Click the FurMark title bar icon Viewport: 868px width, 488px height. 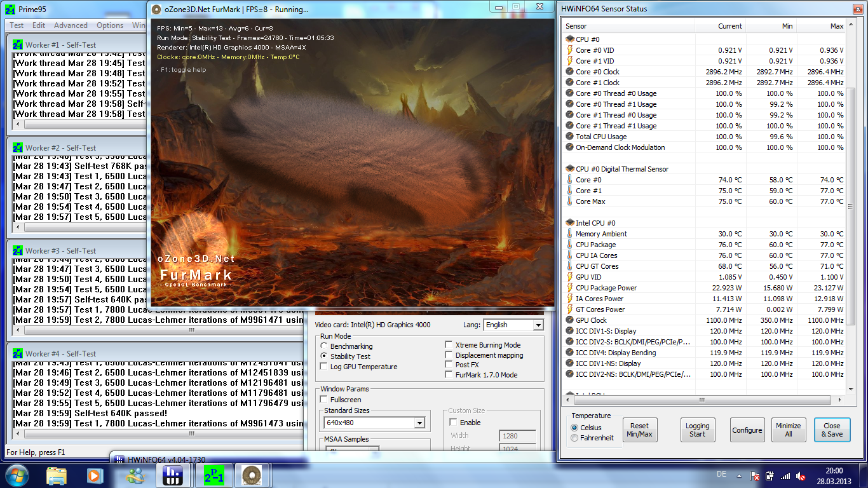[x=157, y=10]
